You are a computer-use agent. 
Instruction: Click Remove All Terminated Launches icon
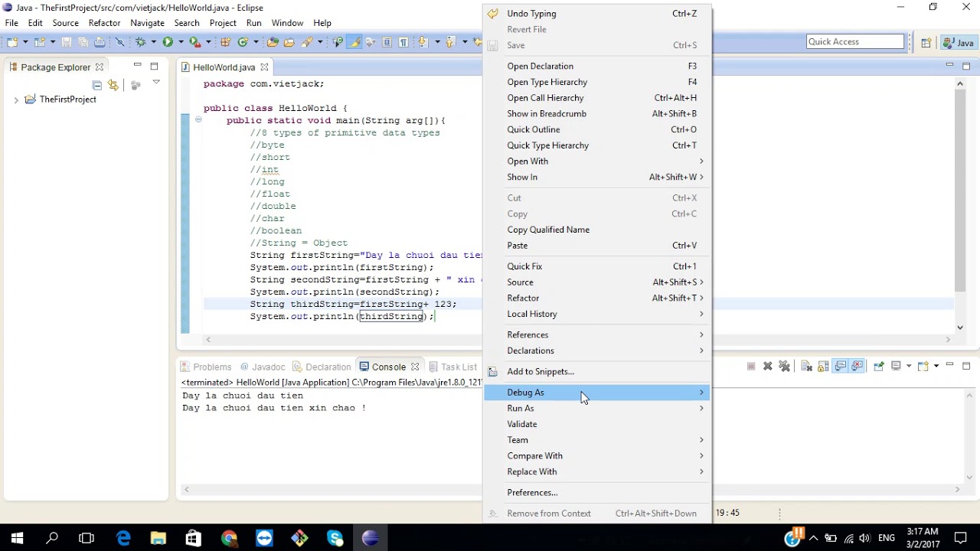(785, 367)
